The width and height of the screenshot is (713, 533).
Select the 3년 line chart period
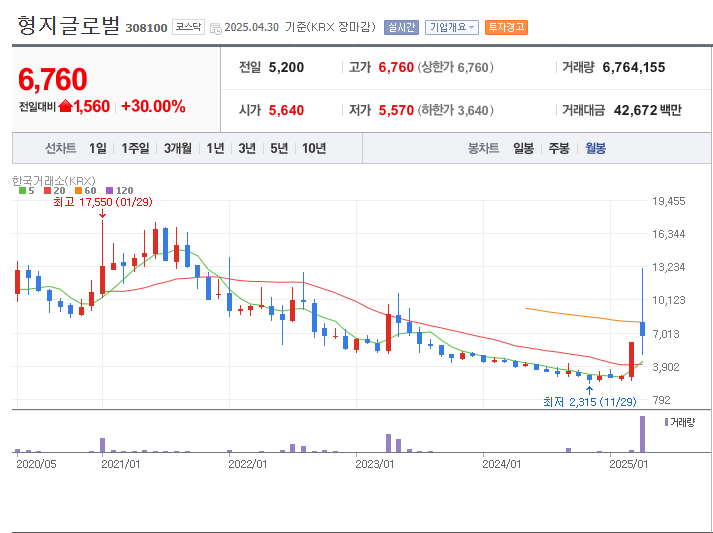pyautogui.click(x=247, y=148)
